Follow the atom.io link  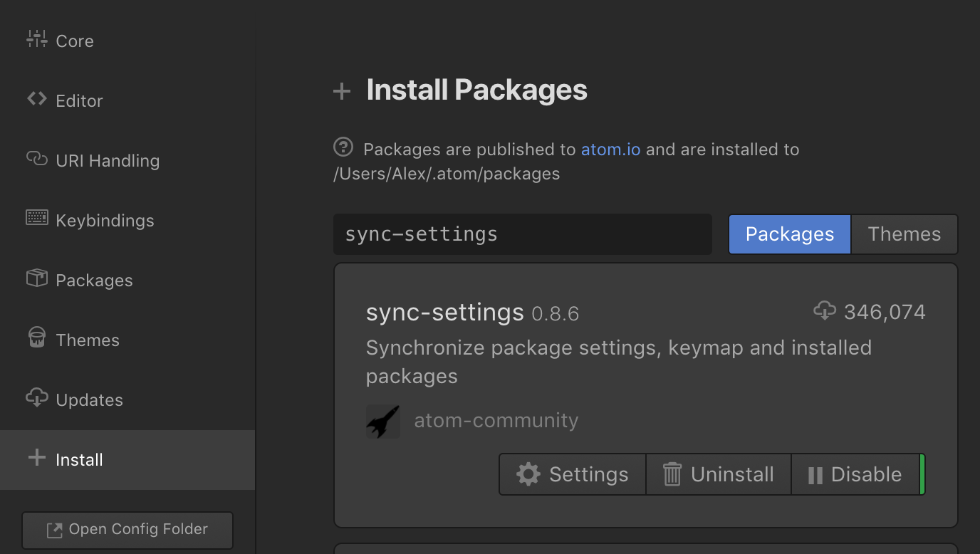point(610,150)
